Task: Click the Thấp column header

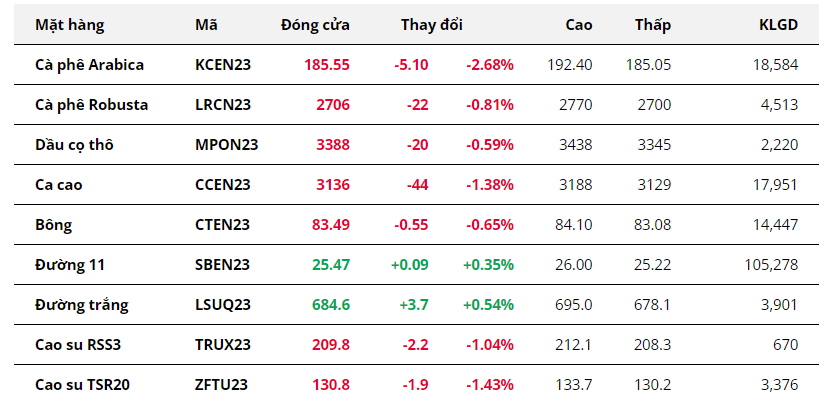Action: tap(653, 24)
